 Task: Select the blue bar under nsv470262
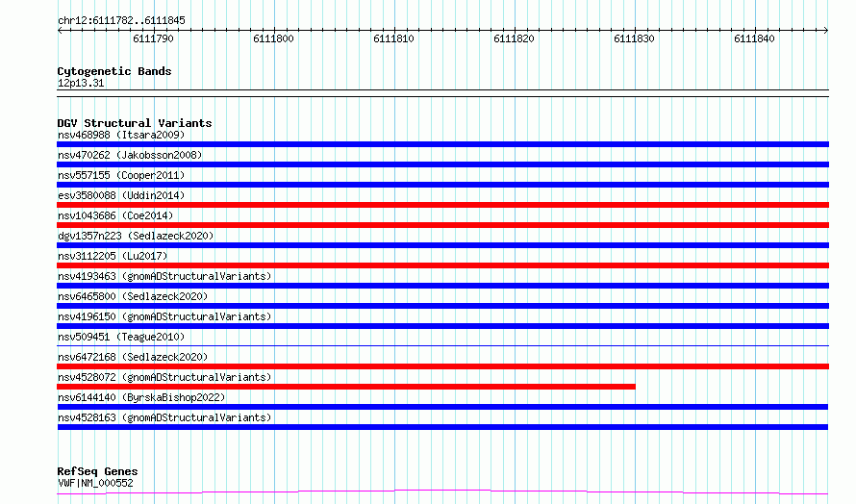(x=442, y=164)
